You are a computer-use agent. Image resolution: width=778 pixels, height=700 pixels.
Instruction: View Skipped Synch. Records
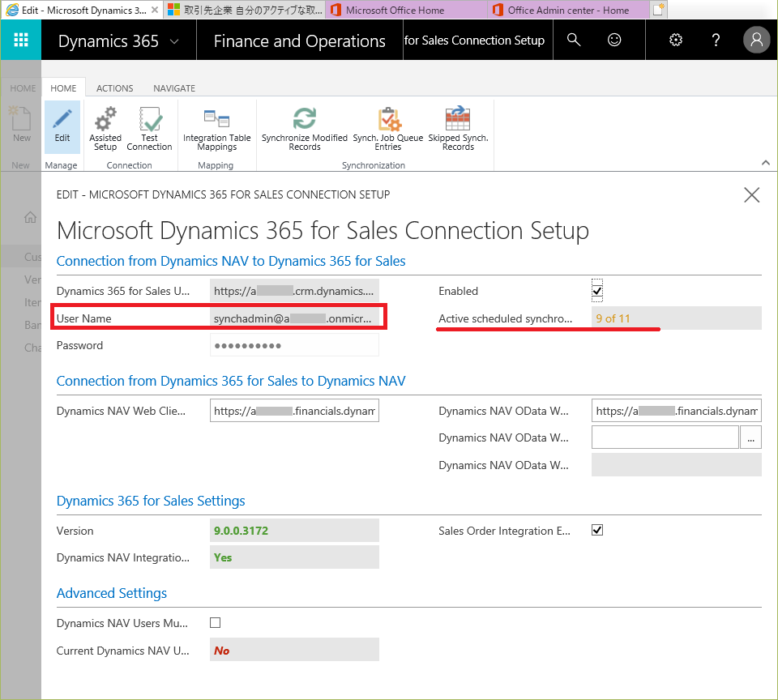458,129
